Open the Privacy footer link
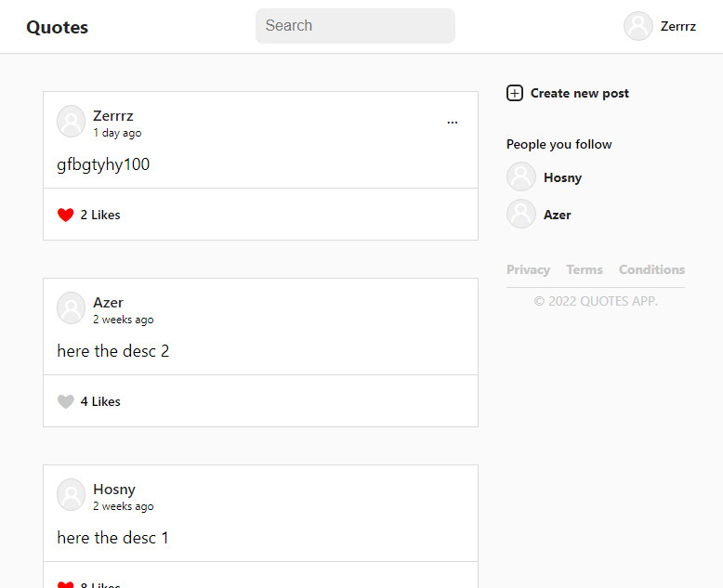Viewport: 723px width, 588px height. click(x=528, y=269)
